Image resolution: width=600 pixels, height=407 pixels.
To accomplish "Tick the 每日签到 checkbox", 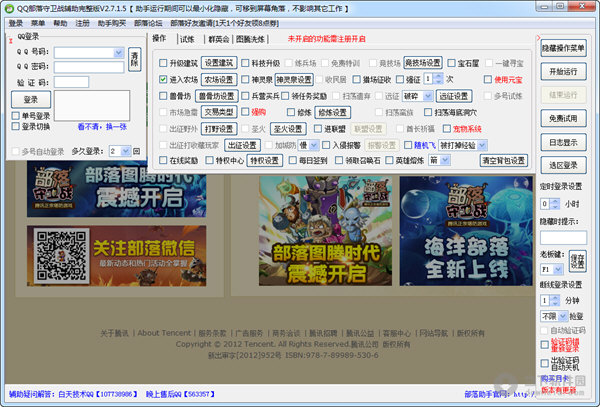I will click(293, 160).
